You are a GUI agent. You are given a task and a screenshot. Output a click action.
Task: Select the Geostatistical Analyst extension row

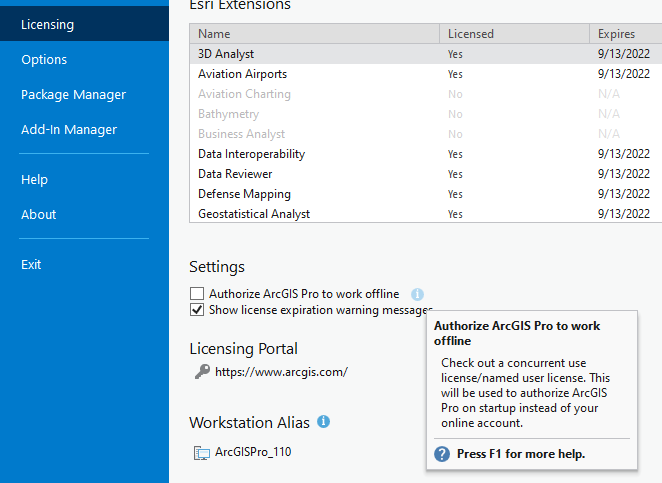click(x=426, y=214)
